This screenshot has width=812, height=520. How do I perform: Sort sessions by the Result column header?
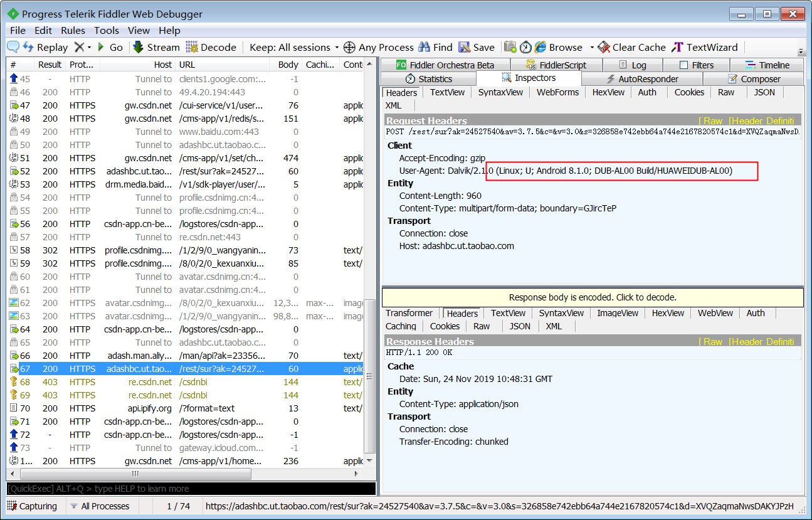(50, 65)
